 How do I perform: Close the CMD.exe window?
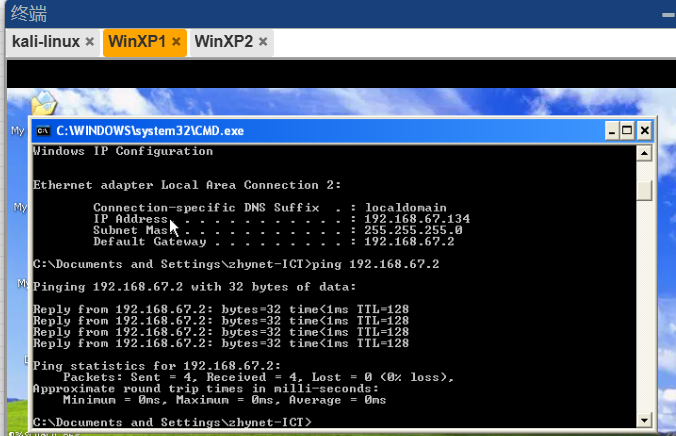pyautogui.click(x=644, y=131)
